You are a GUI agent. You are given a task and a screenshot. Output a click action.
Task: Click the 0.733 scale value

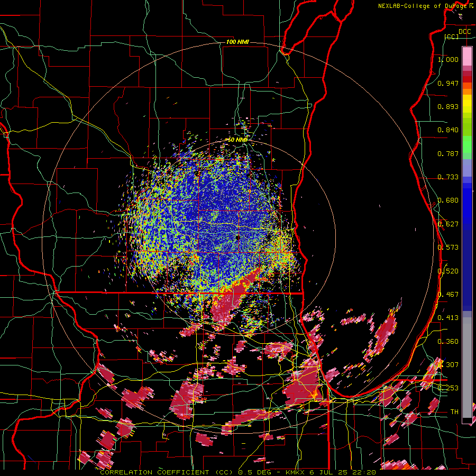tap(448, 177)
